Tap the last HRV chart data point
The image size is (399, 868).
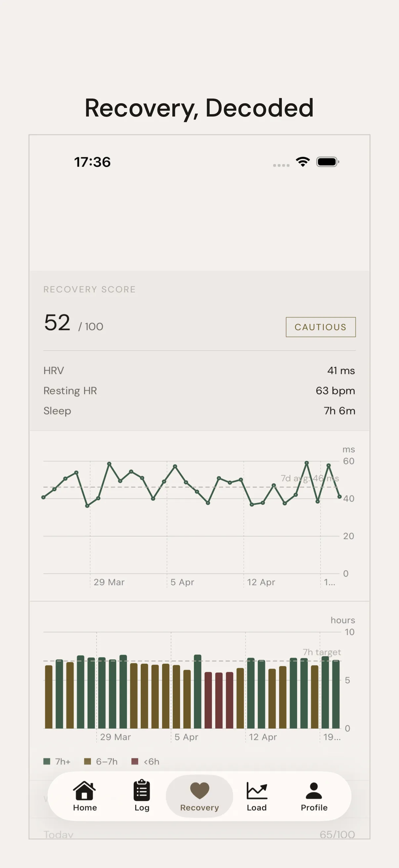point(339,497)
